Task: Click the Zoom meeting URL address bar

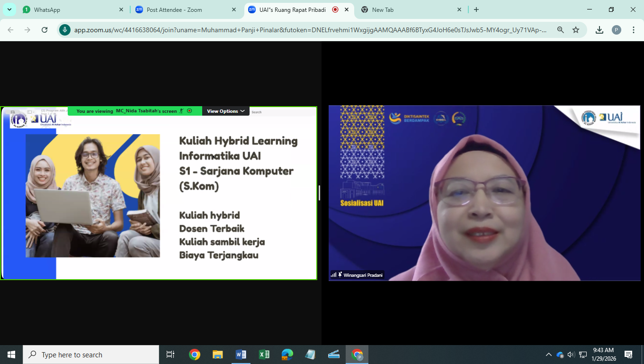Action: 310,30
